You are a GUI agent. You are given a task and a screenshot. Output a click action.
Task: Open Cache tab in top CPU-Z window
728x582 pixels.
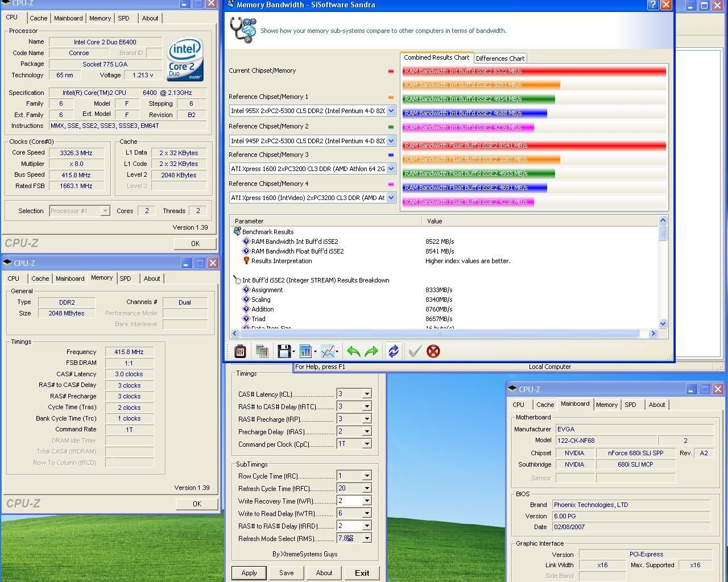[x=39, y=18]
